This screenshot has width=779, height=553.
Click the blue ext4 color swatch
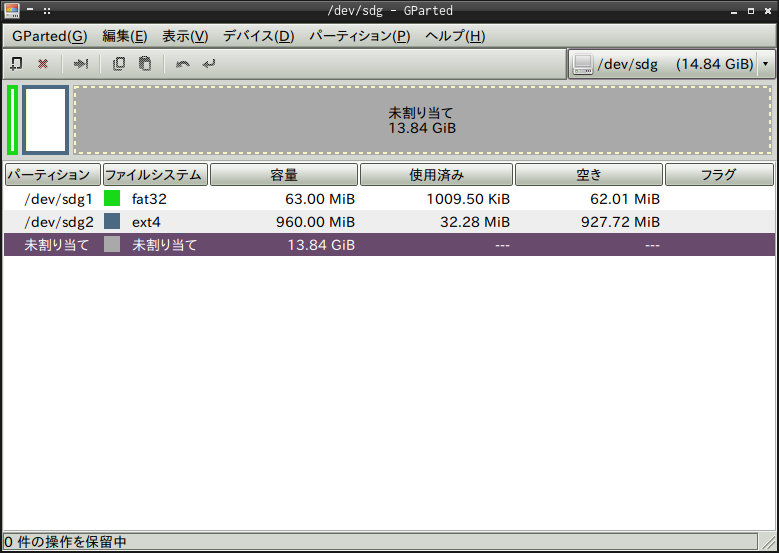[x=112, y=221]
